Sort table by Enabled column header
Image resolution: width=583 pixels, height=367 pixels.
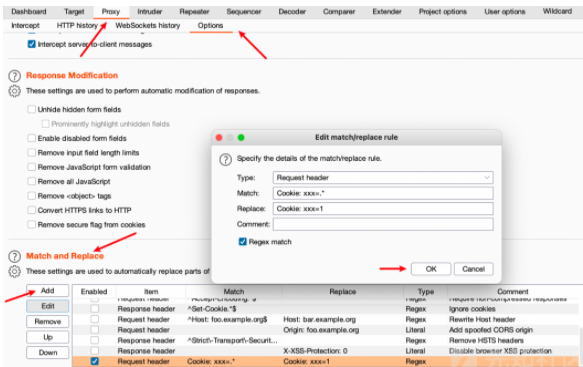pos(94,292)
